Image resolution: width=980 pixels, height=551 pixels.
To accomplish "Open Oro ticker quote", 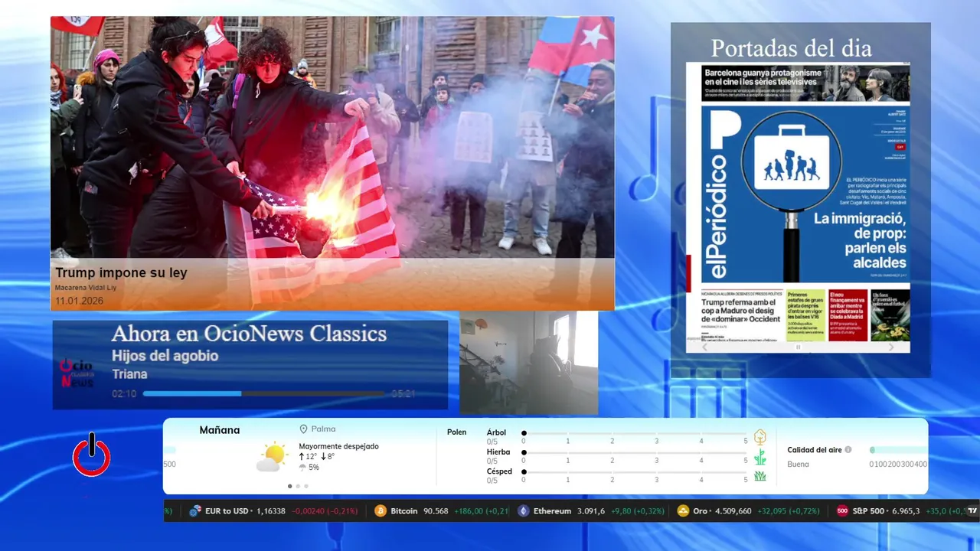I will (x=749, y=510).
